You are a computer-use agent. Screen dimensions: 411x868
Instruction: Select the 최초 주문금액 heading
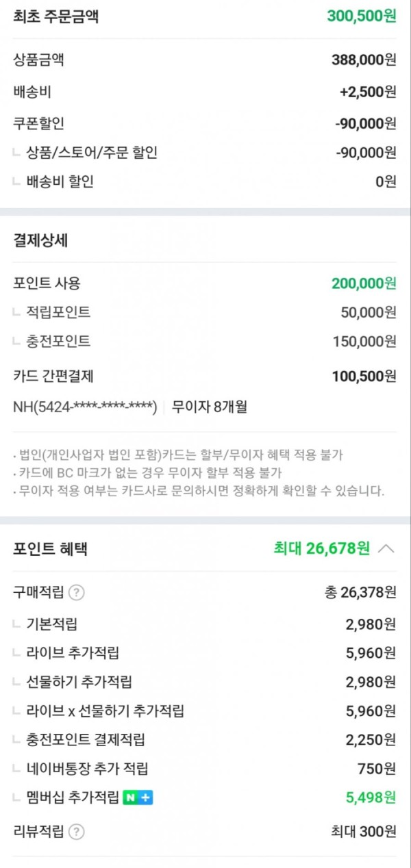coord(56,16)
